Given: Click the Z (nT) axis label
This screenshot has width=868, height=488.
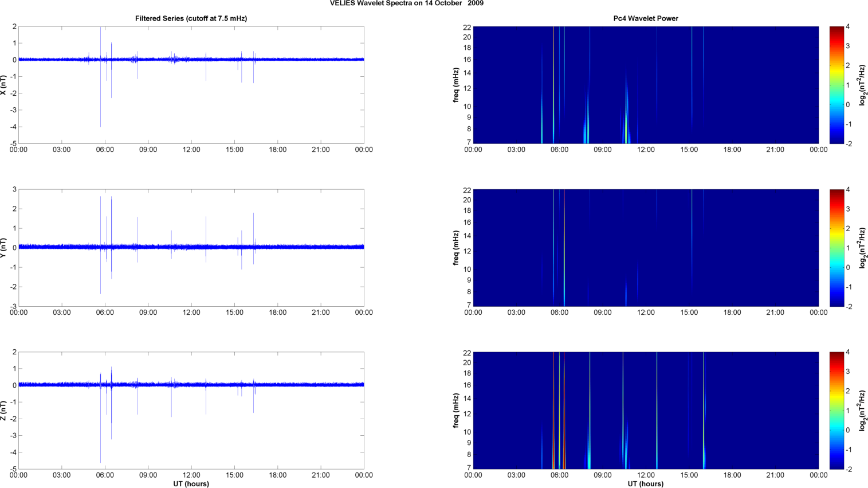Looking at the screenshot, I should [x=3, y=411].
